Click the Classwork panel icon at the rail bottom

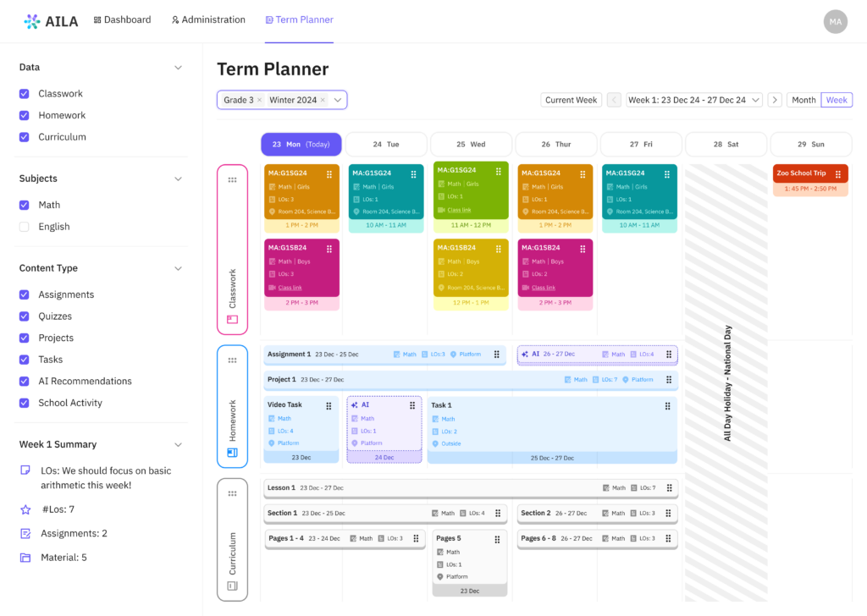pyautogui.click(x=233, y=320)
